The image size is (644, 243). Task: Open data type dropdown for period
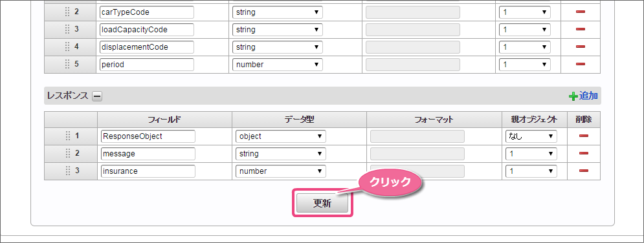277,65
